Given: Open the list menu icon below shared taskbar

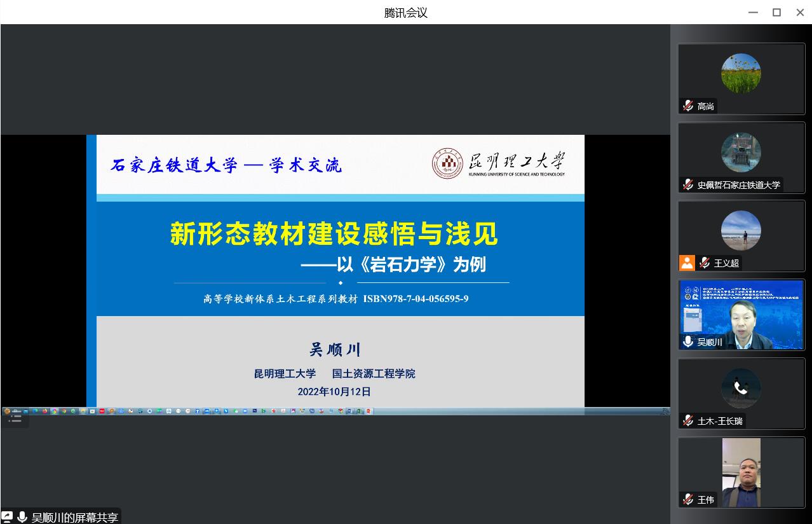Looking at the screenshot, I should pyautogui.click(x=15, y=418).
